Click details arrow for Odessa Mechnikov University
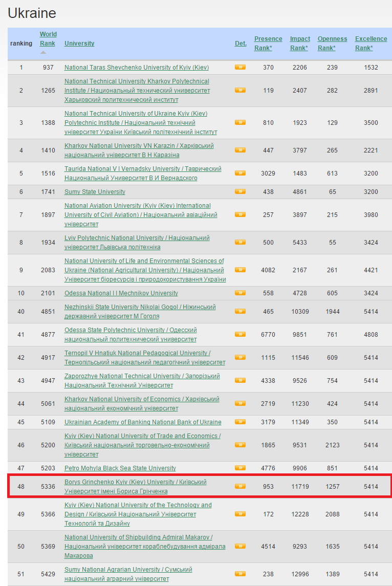Viewport: 392px width, 586px height. click(240, 293)
